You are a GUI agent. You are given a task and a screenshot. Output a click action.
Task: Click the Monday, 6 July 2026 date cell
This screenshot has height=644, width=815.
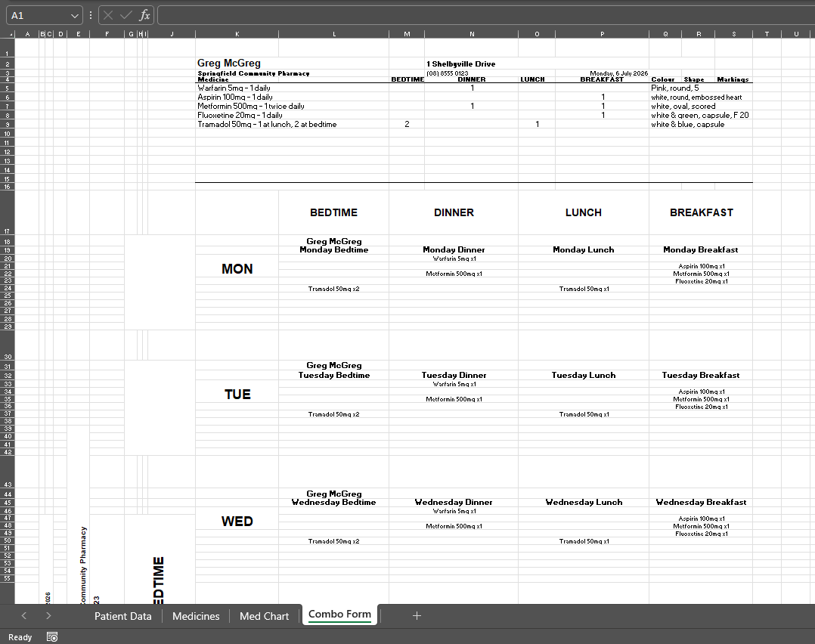pyautogui.click(x=618, y=73)
